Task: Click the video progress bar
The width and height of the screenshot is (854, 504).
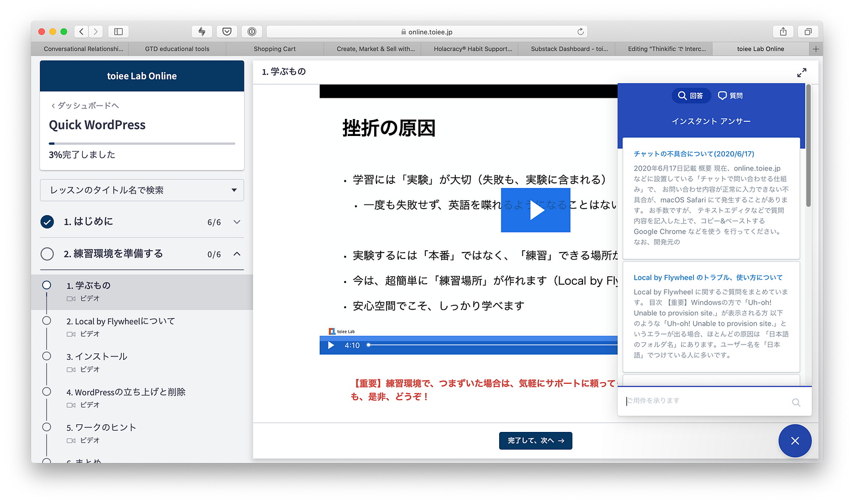Action: (x=492, y=345)
